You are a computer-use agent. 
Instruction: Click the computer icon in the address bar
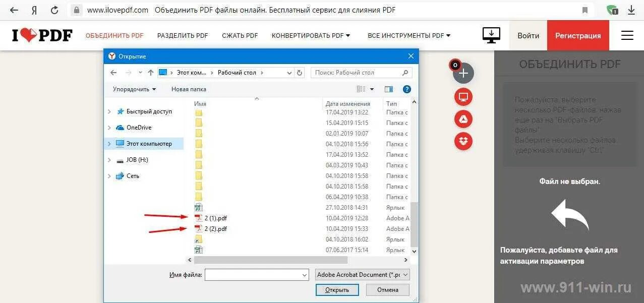(x=163, y=73)
